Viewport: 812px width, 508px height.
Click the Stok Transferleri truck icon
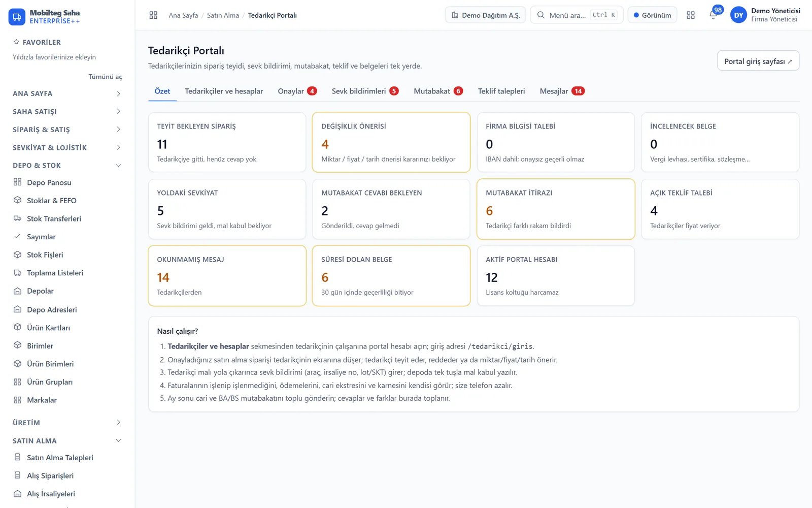(x=17, y=218)
